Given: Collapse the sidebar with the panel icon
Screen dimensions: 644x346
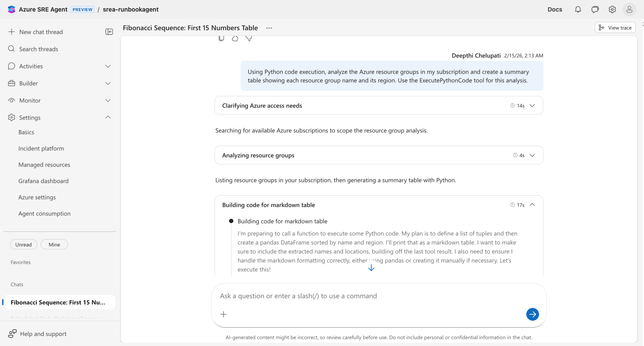Looking at the screenshot, I should point(109,32).
